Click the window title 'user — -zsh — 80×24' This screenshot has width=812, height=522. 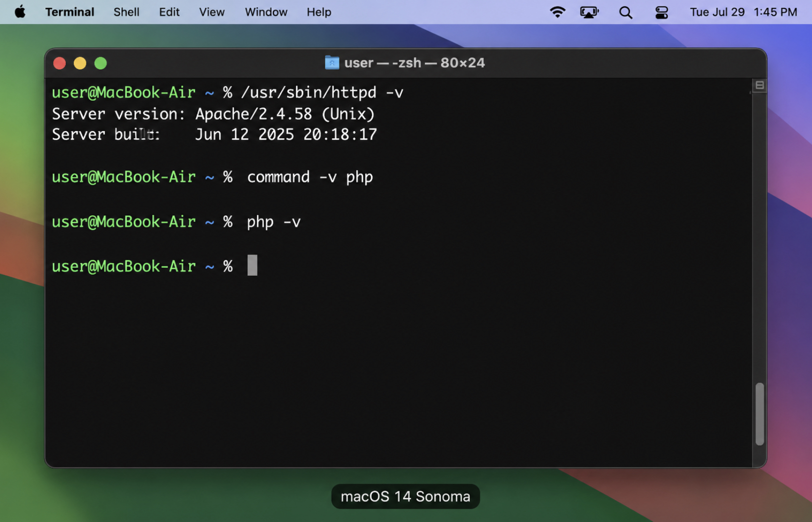[414, 63]
